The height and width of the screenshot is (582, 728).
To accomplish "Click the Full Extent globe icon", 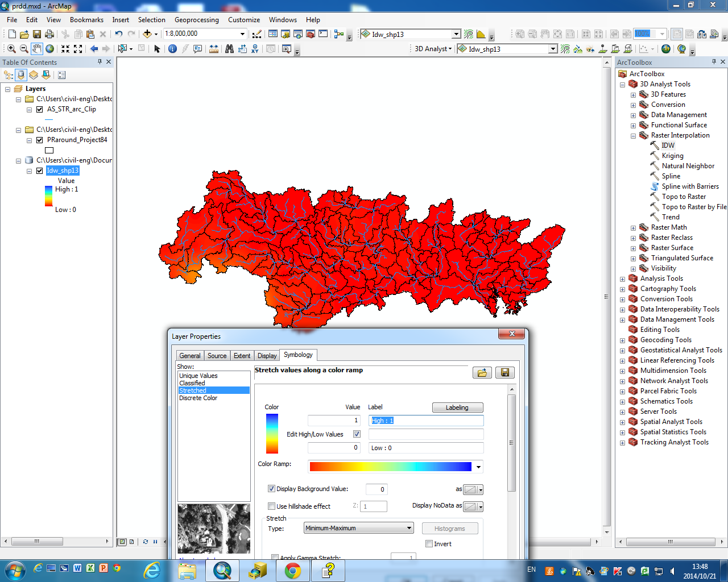I will pos(50,49).
